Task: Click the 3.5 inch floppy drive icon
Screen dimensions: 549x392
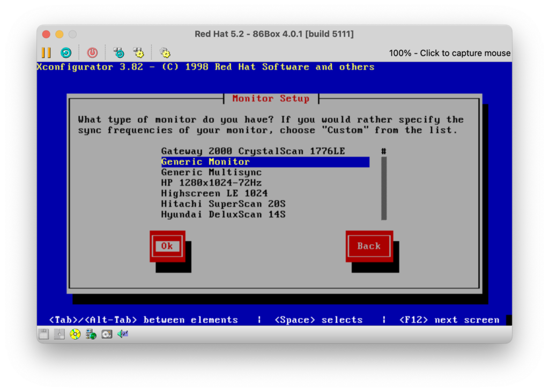Action: 44,334
